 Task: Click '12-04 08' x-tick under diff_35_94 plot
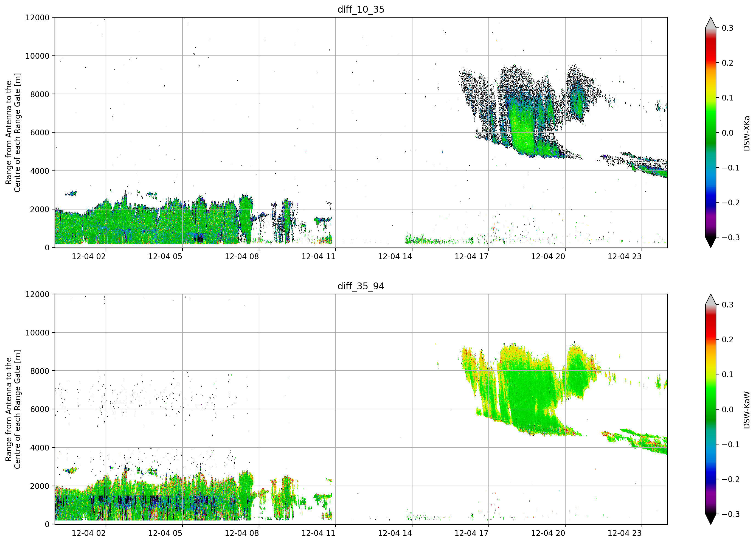point(242,533)
